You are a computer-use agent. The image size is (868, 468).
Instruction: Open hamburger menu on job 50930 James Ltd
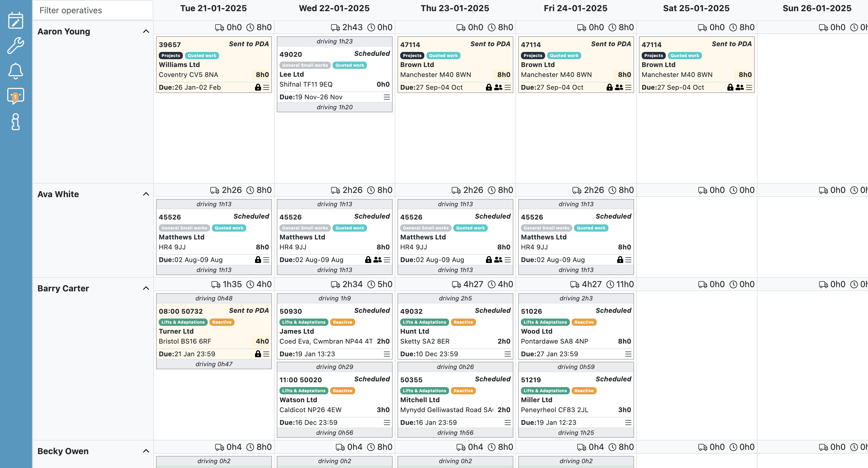click(x=387, y=354)
